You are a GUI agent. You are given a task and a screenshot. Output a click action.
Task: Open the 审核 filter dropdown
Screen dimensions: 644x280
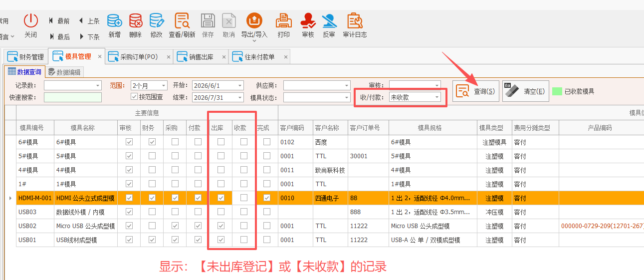(x=437, y=85)
